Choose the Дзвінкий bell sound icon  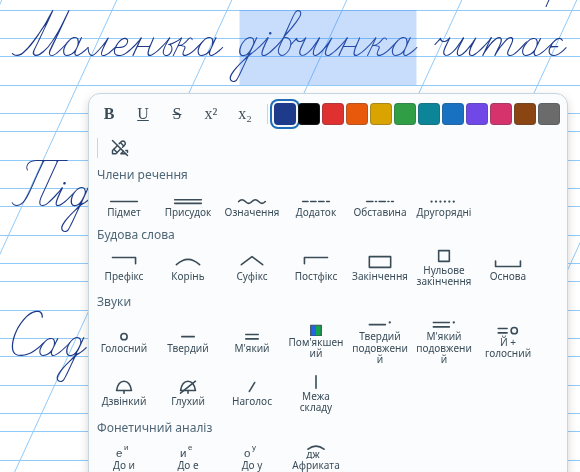[124, 394]
